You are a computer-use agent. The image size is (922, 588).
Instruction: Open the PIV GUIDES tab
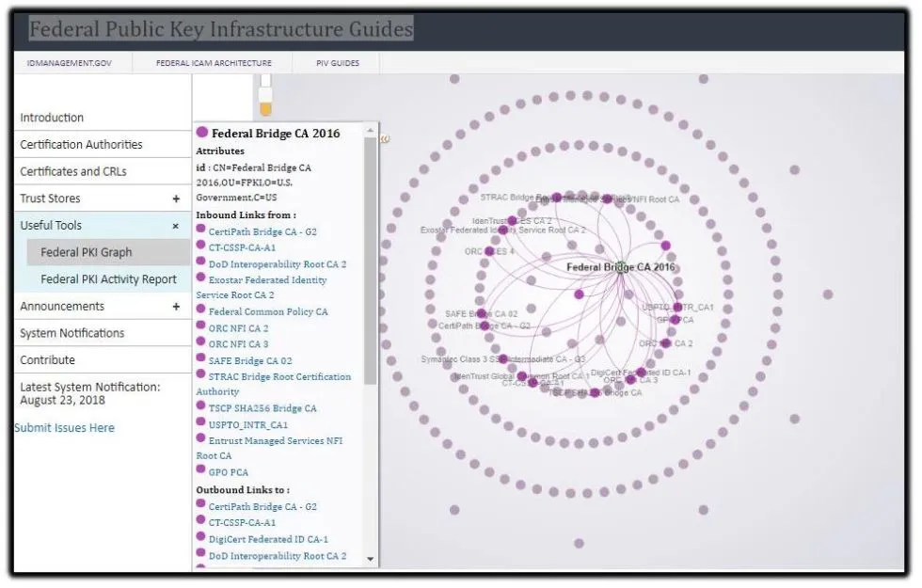338,63
